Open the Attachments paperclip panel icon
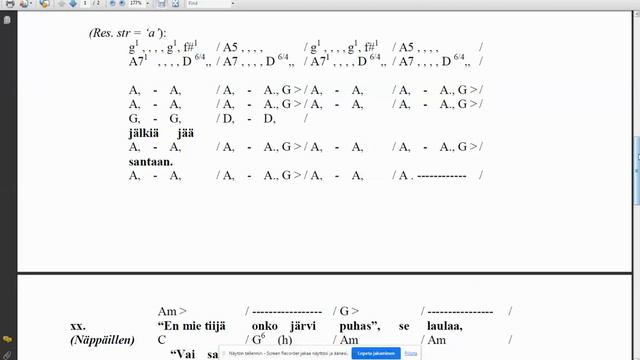640x360 pixels. (x=7, y=355)
